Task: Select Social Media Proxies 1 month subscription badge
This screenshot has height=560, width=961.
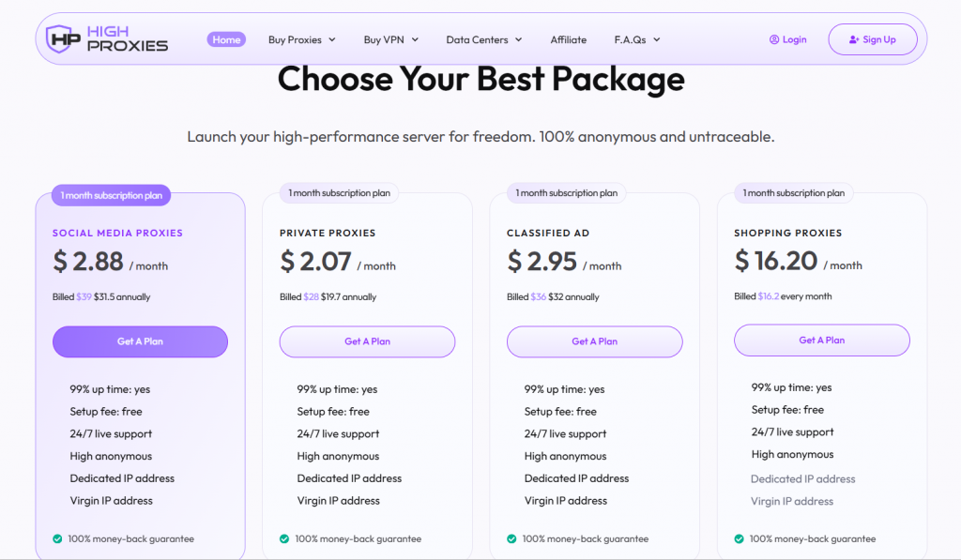Action: click(x=112, y=195)
